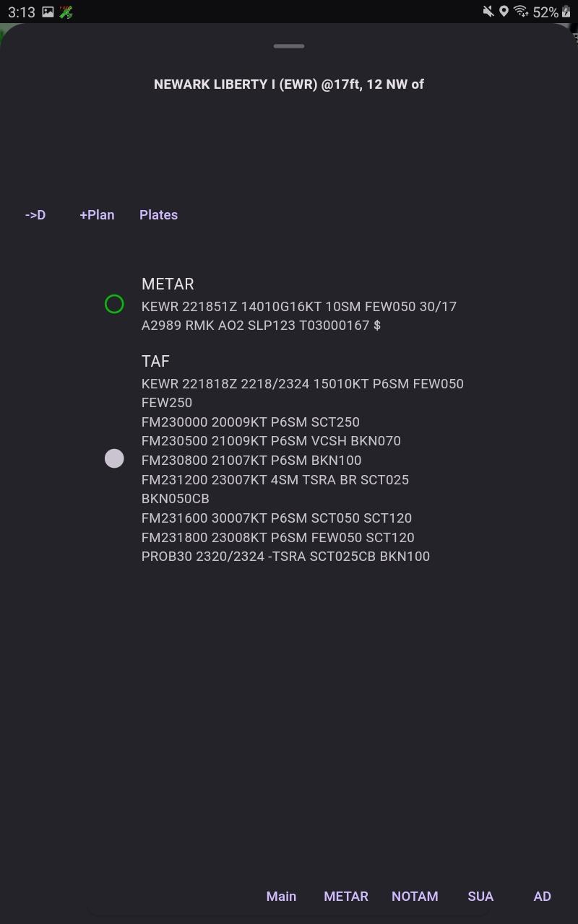
Task: Switch to the METAR tab
Action: point(346,896)
